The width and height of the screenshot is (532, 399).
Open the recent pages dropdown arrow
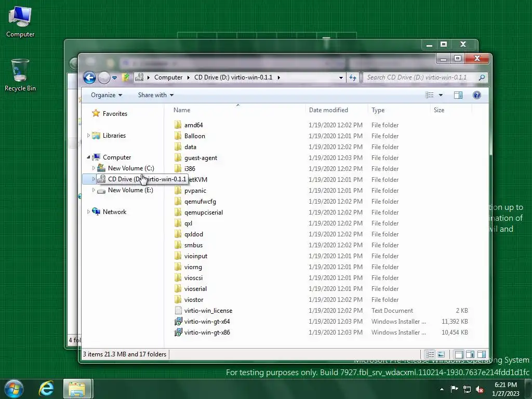pos(115,78)
